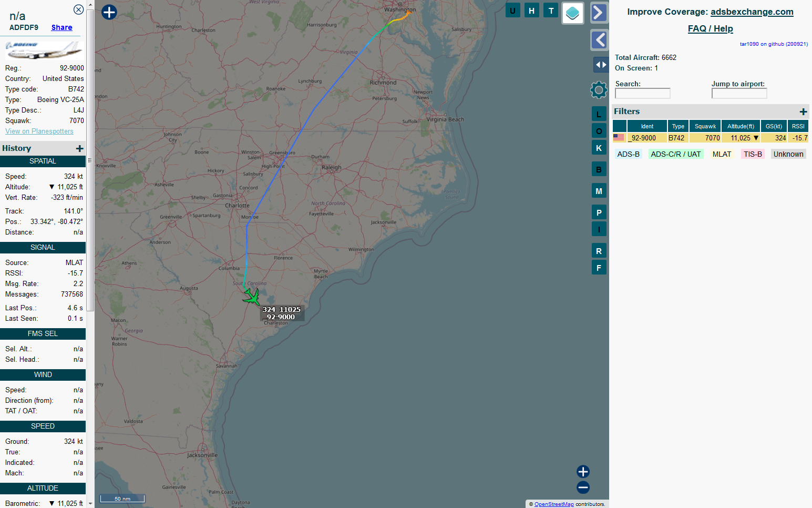Expand the Filters section plus icon
812x508 pixels.
click(803, 111)
